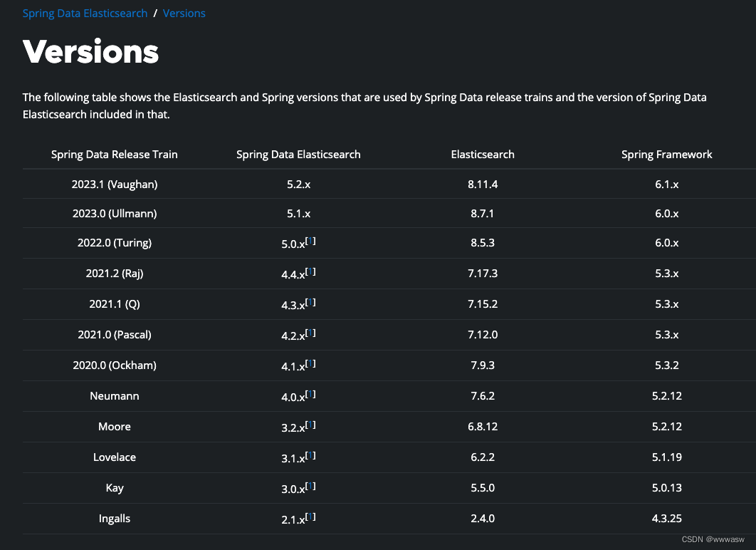Open footnote 1 beside 3.0.x

pos(311,486)
